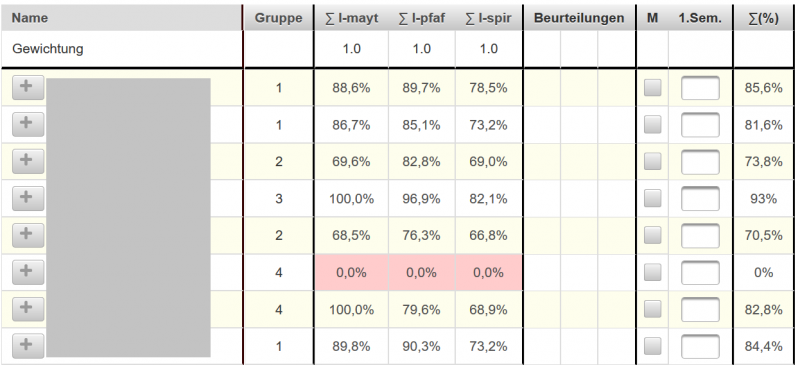Expand the row with total 85,6%

[28, 87]
